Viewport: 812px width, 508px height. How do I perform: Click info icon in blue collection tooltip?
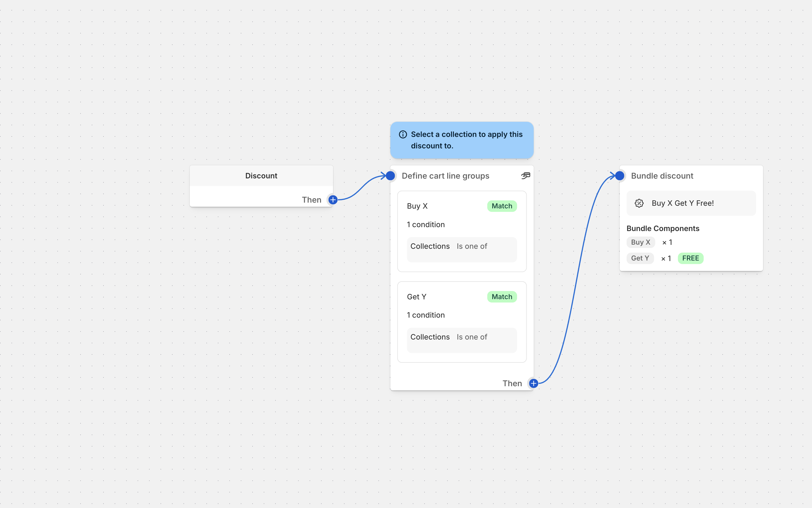[x=403, y=134]
